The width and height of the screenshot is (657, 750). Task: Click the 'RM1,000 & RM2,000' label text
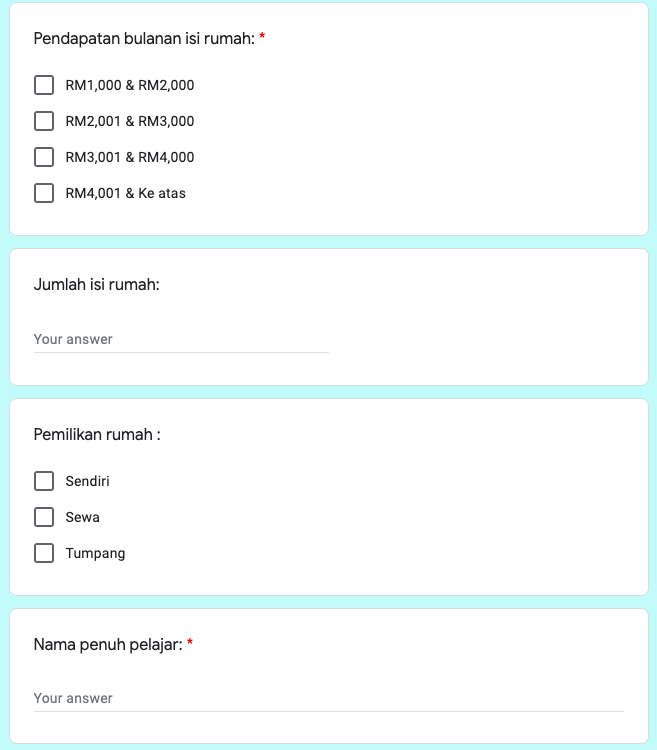130,85
